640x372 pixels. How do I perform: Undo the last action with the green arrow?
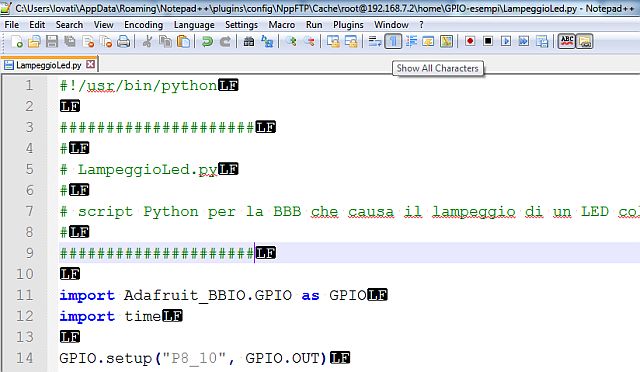[x=207, y=41]
